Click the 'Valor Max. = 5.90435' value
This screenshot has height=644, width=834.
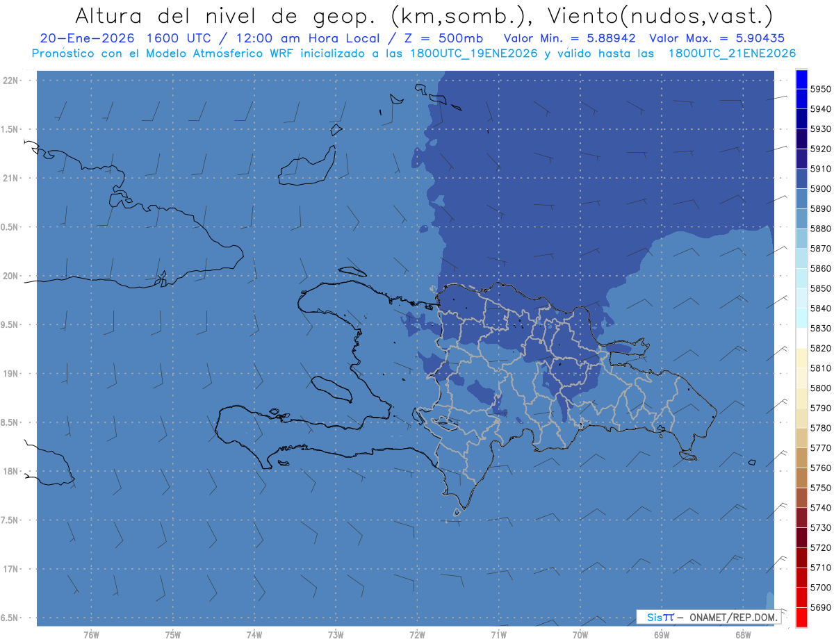pos(718,38)
